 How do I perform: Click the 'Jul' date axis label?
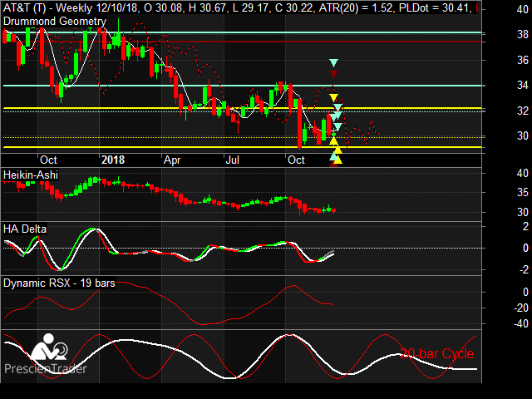pos(233,160)
